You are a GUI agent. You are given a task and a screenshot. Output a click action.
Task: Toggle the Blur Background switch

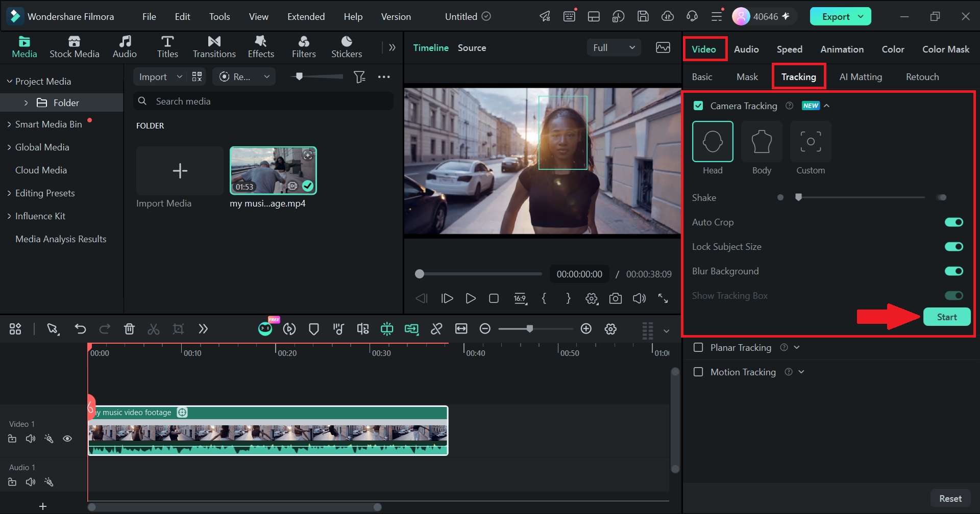click(953, 271)
